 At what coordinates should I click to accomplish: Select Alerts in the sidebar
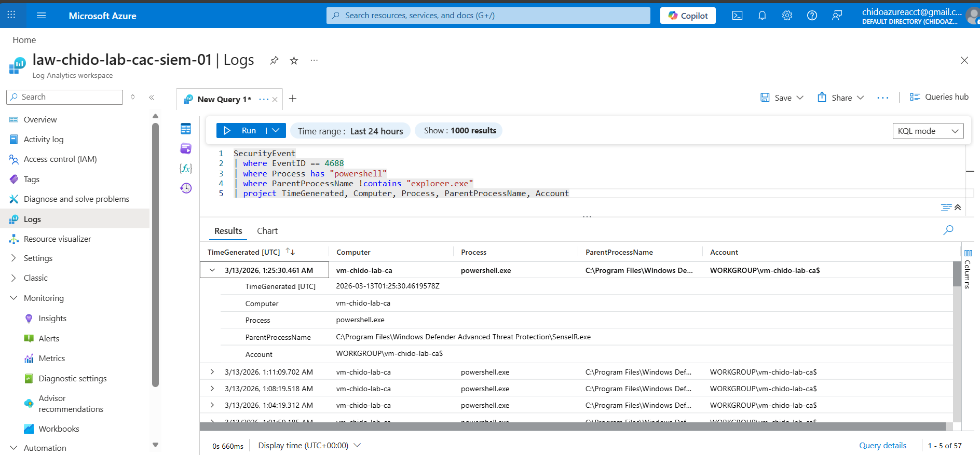click(49, 338)
